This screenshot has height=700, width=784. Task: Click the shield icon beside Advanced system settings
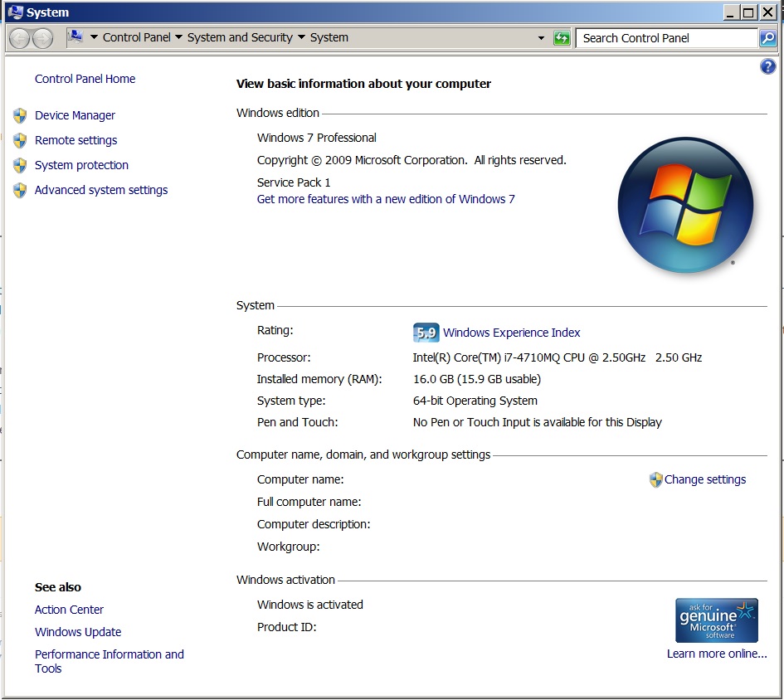click(x=20, y=191)
